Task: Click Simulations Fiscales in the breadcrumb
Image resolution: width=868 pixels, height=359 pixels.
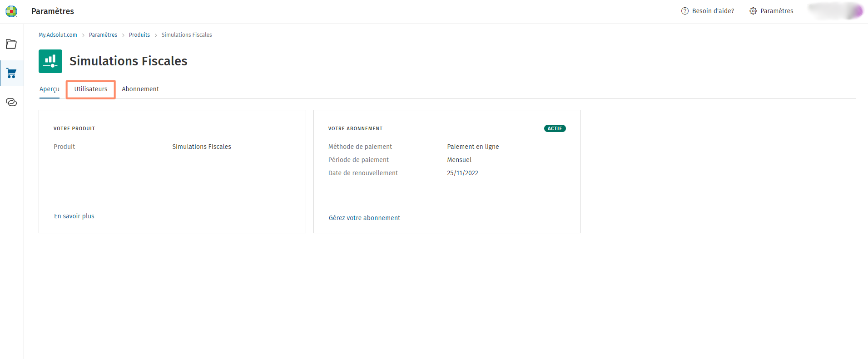Action: coord(187,35)
